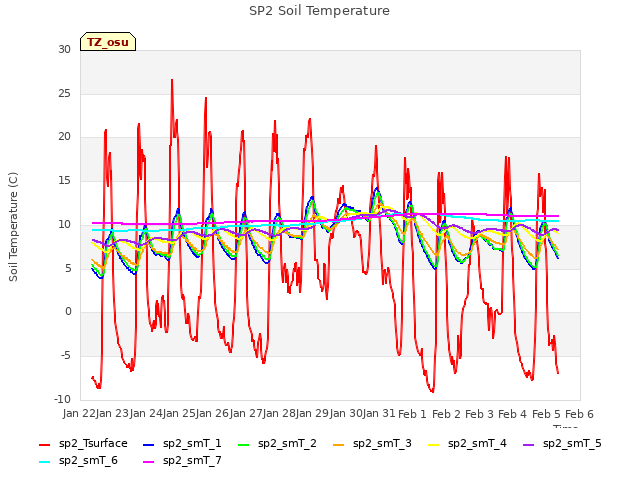Click the sp2_smT_3 legend label
Viewport: 640px width, 480px height.
pos(382,444)
